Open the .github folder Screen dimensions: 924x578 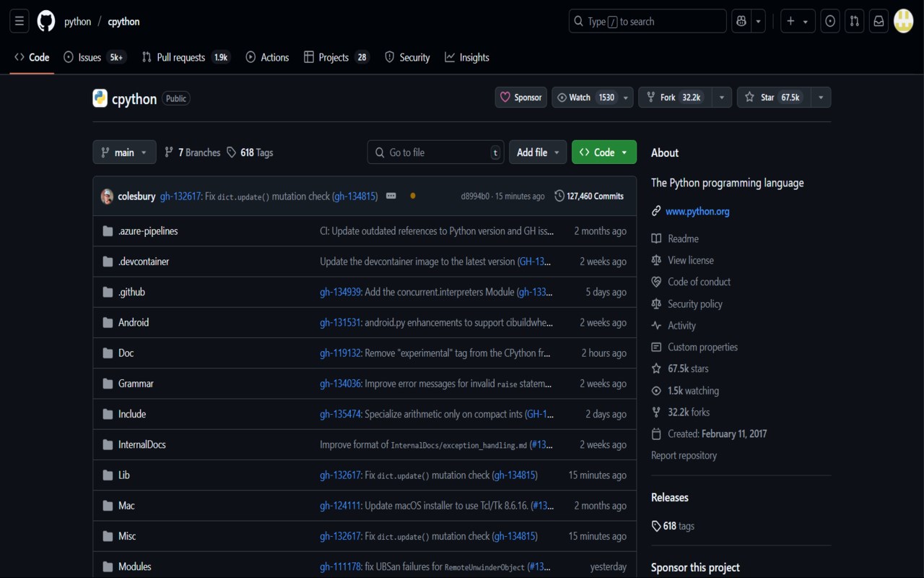pyautogui.click(x=131, y=292)
